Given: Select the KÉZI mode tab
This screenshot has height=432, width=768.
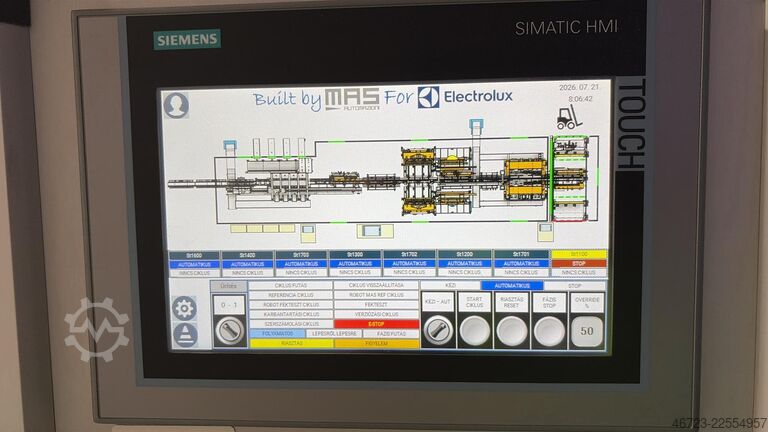Looking at the screenshot, I should point(451,285).
